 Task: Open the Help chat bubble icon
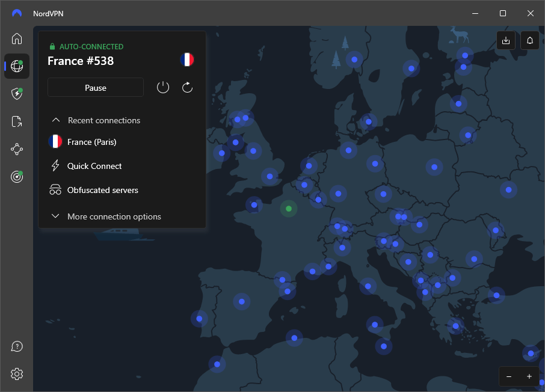tap(17, 346)
